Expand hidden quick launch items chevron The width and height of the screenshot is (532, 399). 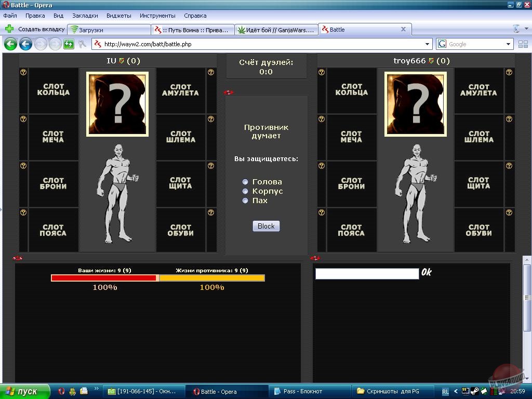point(96,389)
